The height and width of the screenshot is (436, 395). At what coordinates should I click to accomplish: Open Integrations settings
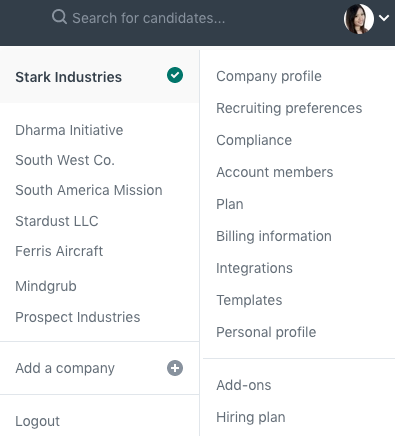[x=254, y=268]
